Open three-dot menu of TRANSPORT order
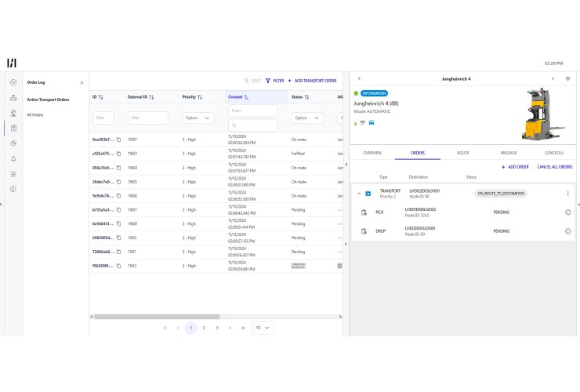The width and height of the screenshot is (580, 392). click(567, 194)
